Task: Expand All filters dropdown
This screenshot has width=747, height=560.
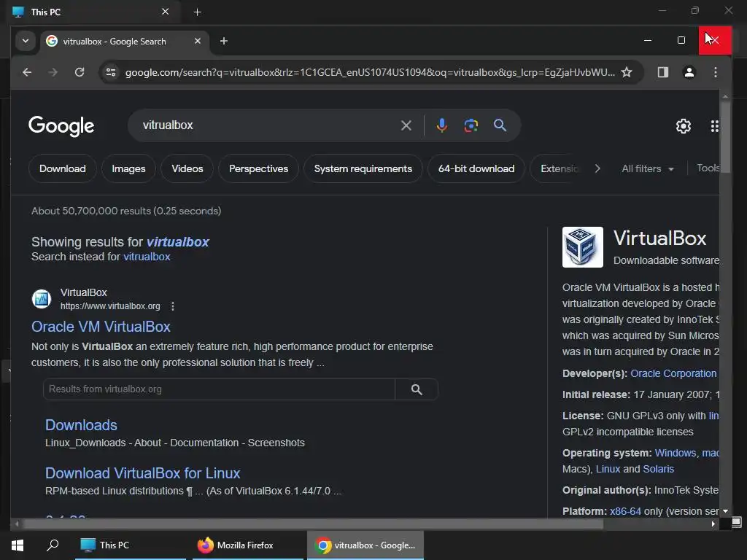Action: click(x=648, y=168)
